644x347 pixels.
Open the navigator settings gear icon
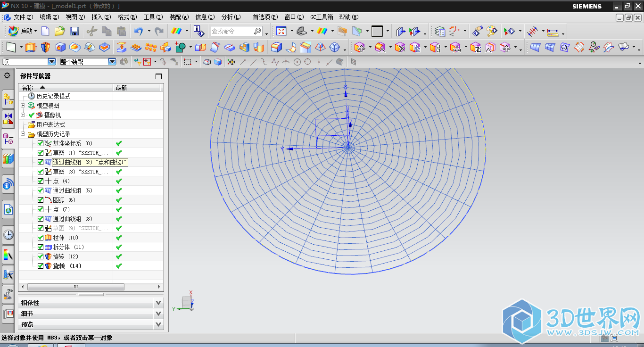[7, 75]
